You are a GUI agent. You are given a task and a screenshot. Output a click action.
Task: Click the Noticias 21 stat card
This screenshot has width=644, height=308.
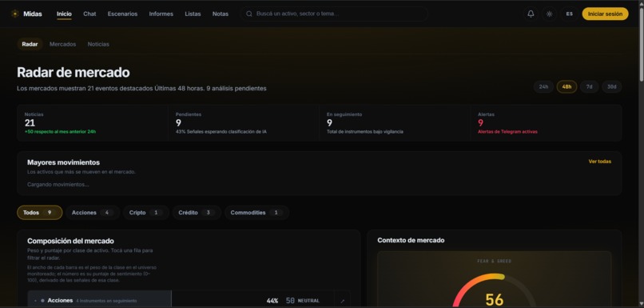pyautogui.click(x=93, y=123)
